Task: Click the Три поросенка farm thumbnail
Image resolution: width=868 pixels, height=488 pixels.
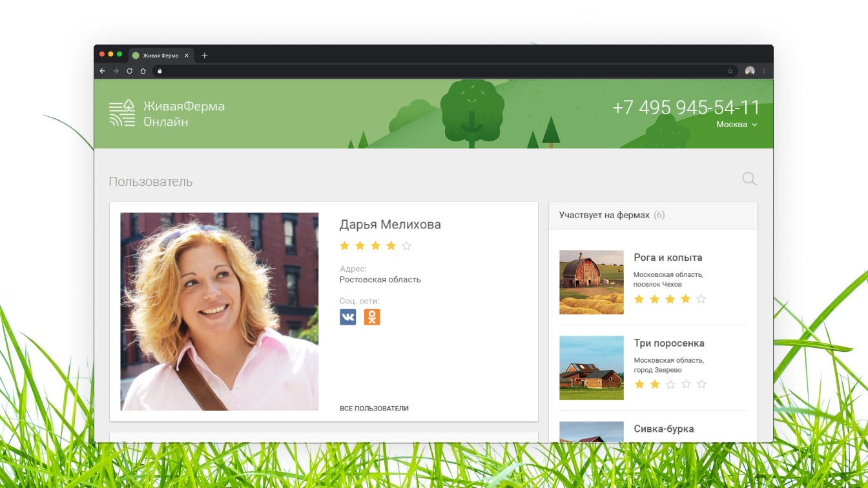Action: click(x=591, y=368)
